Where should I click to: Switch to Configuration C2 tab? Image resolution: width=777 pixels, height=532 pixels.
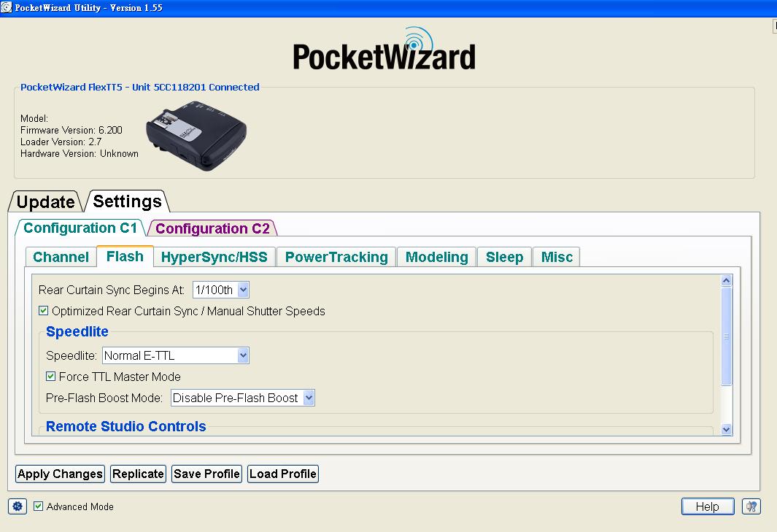pyautogui.click(x=212, y=228)
